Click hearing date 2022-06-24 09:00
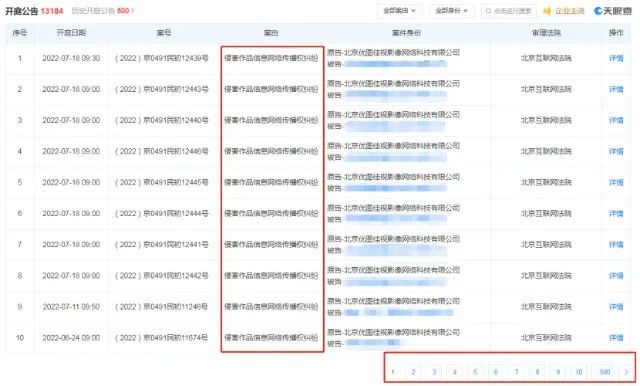This screenshot has width=640, height=386. [x=71, y=338]
